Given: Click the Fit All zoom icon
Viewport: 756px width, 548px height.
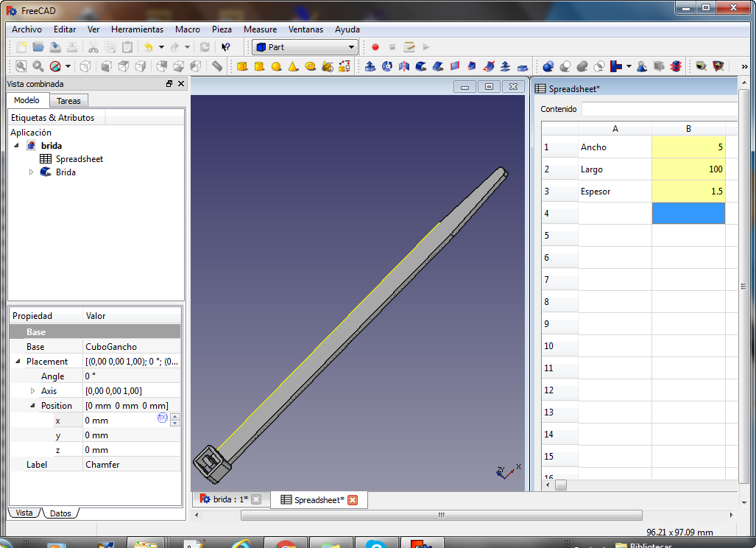Looking at the screenshot, I should [x=21, y=66].
